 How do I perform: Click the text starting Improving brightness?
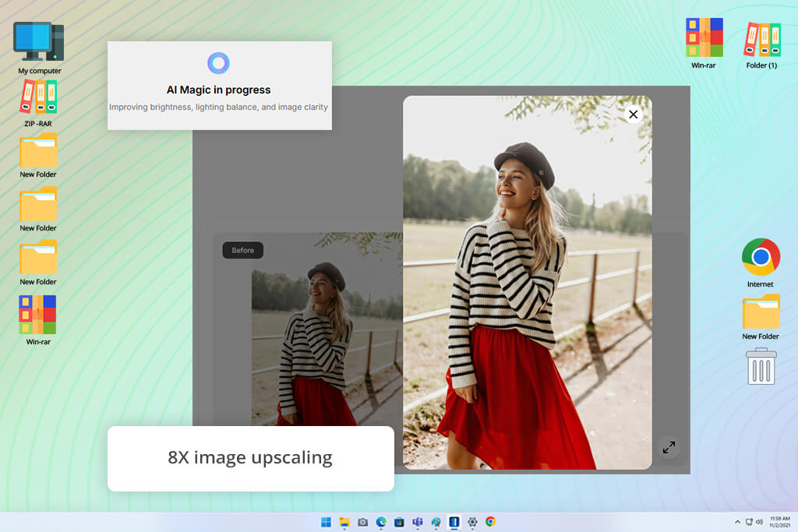(218, 107)
